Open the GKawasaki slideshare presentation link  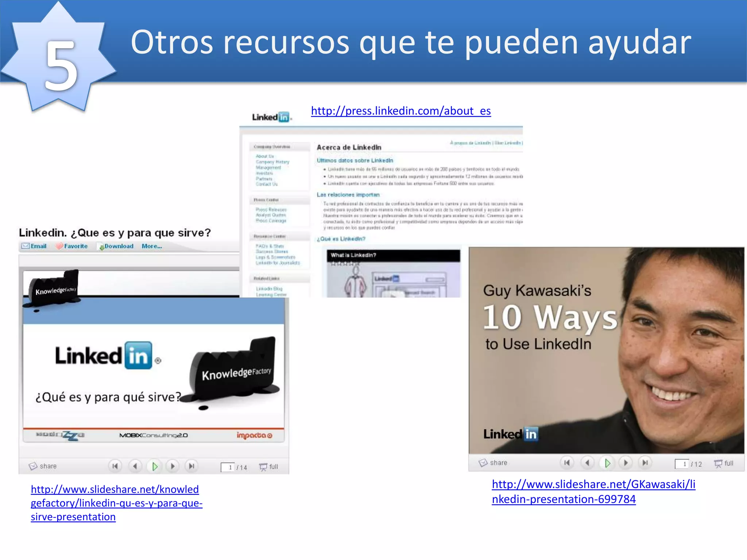(593, 491)
